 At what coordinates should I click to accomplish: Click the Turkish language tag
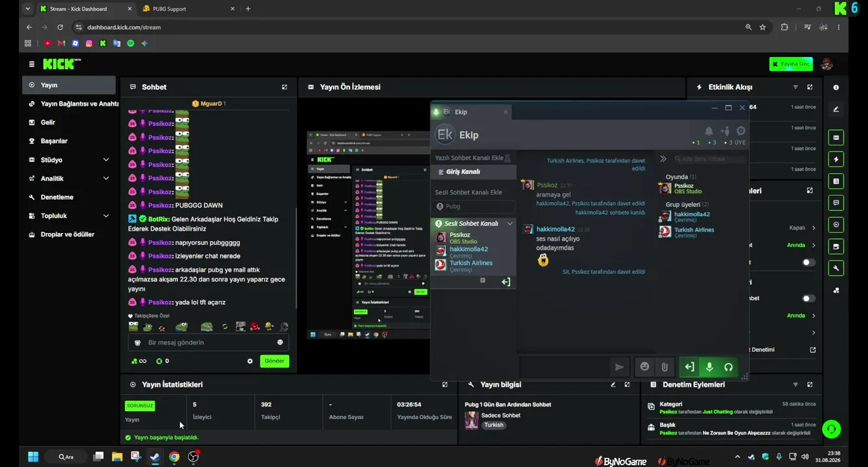(x=493, y=425)
